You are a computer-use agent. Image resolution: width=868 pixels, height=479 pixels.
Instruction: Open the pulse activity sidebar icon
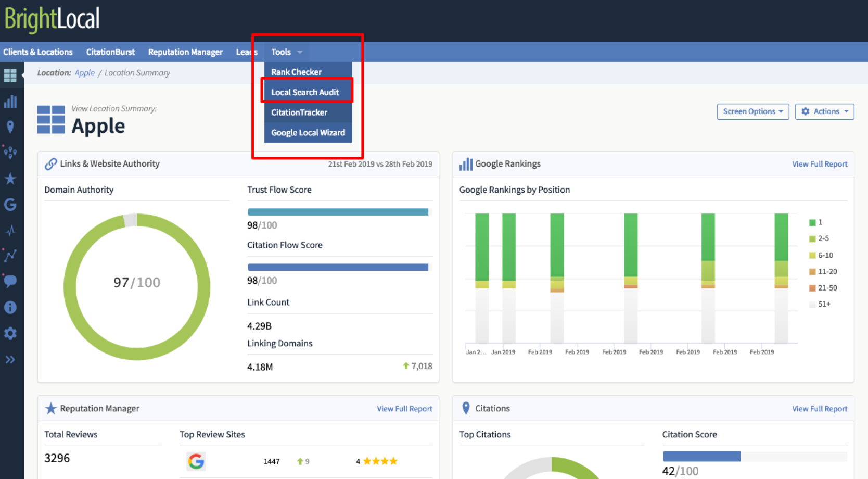pyautogui.click(x=10, y=230)
